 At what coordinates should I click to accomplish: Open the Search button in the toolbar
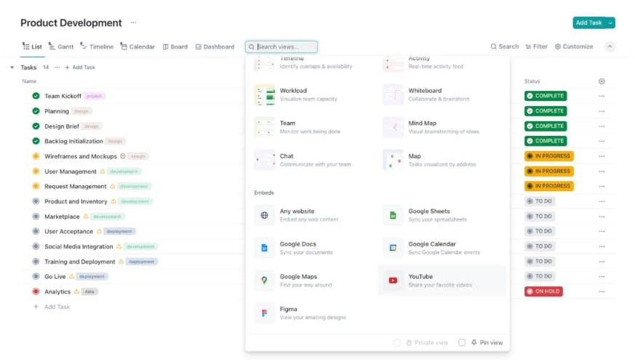pos(505,46)
